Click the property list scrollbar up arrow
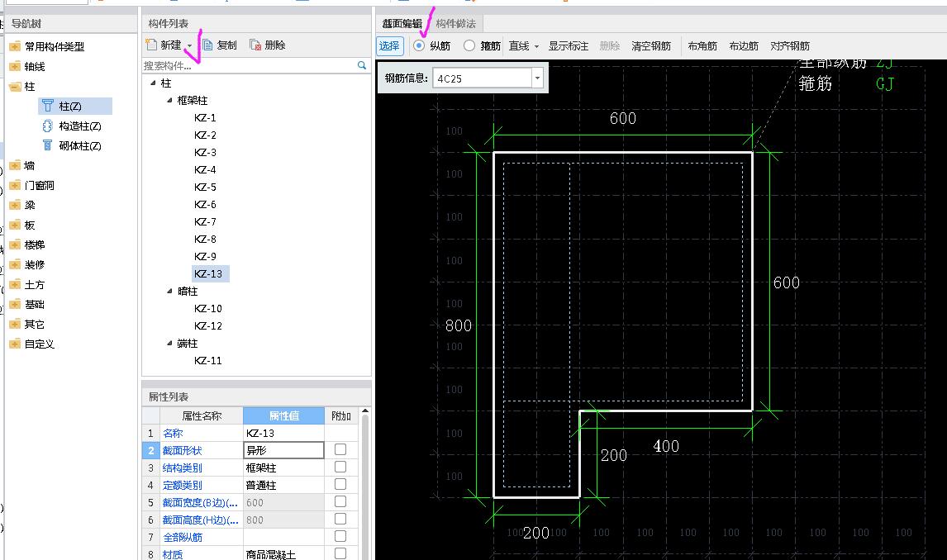Viewport: 947px width, 560px height. (x=364, y=411)
